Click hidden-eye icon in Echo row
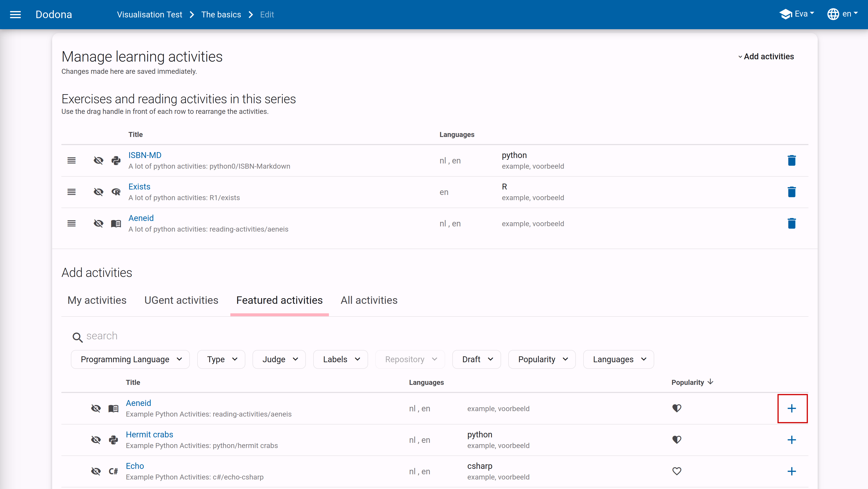 pos(96,471)
